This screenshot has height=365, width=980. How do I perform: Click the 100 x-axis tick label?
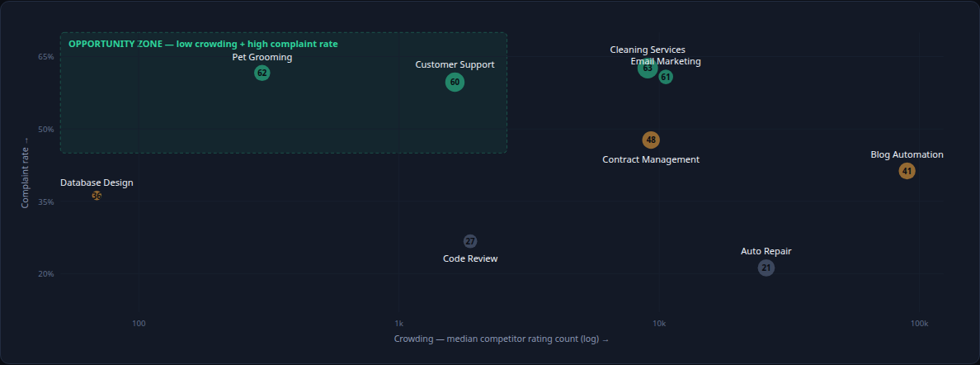point(139,324)
